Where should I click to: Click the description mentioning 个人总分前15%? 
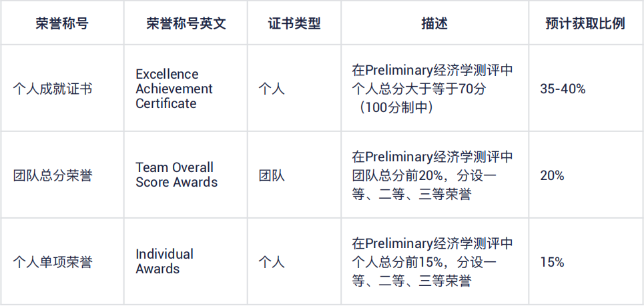432,262
